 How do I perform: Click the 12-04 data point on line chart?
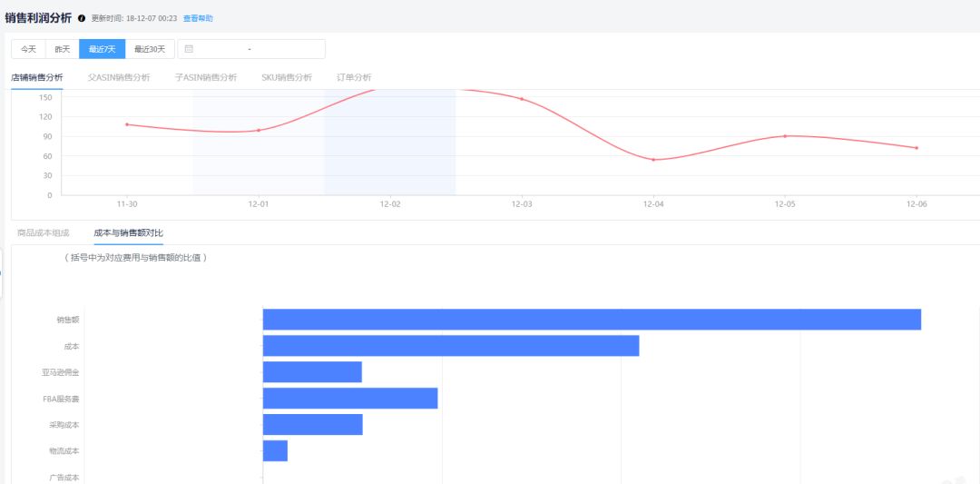(x=653, y=160)
